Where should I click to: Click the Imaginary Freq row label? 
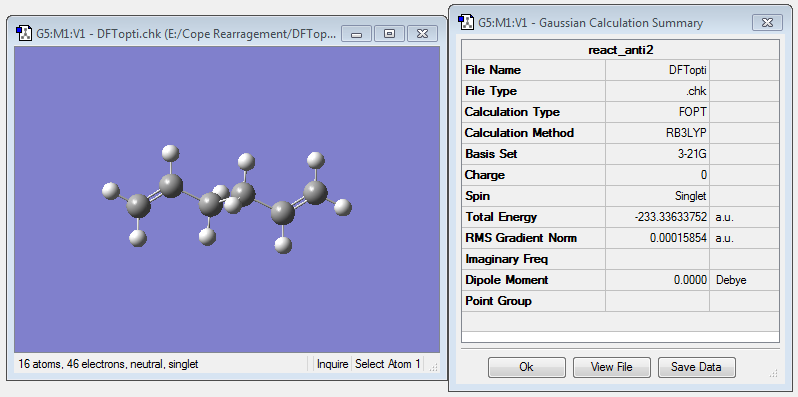506,259
